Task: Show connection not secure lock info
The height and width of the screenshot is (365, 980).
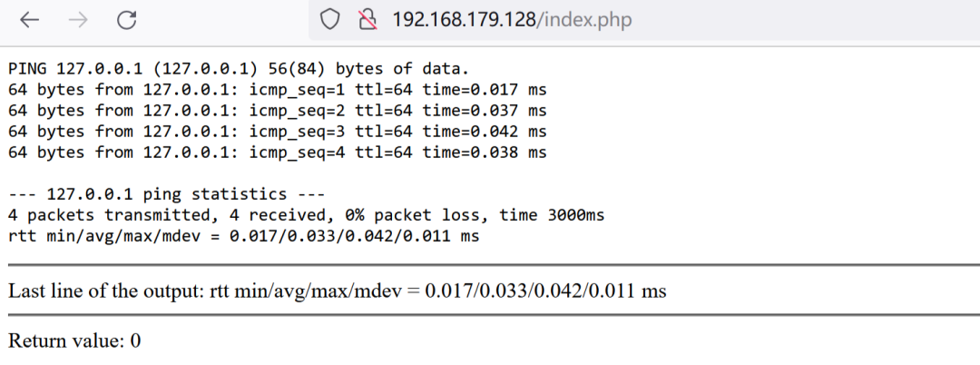Action: [367, 20]
